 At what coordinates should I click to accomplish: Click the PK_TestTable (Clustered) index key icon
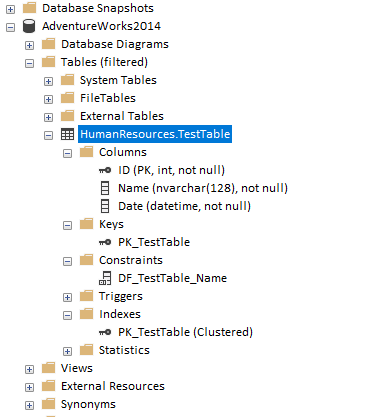[105, 332]
